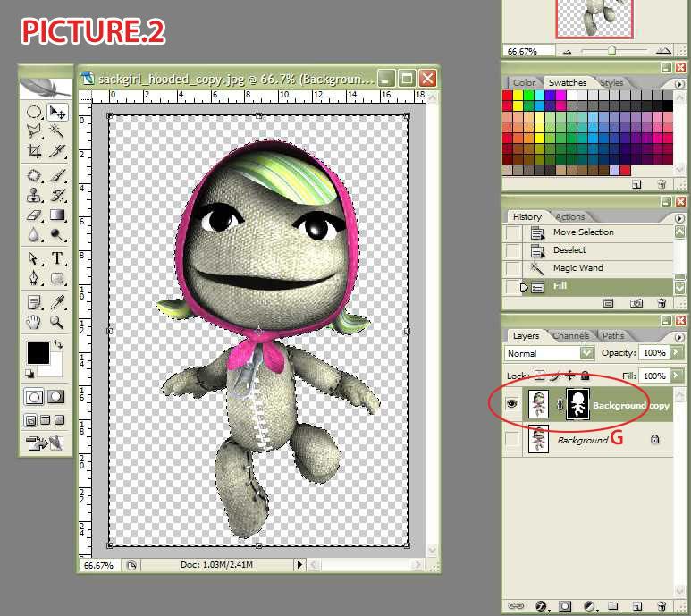The image size is (691, 616).
Task: Select the Type tool
Action: [x=57, y=258]
